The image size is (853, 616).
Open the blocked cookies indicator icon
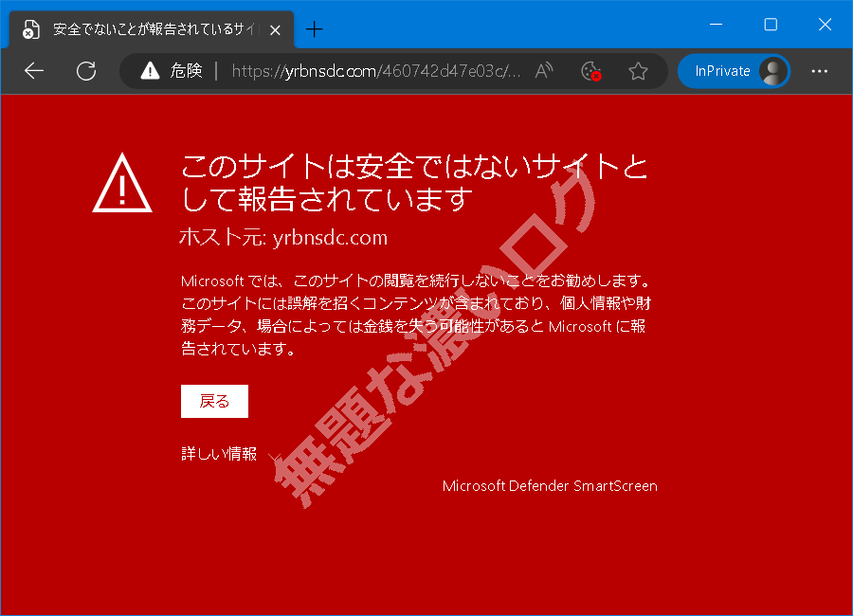point(590,71)
